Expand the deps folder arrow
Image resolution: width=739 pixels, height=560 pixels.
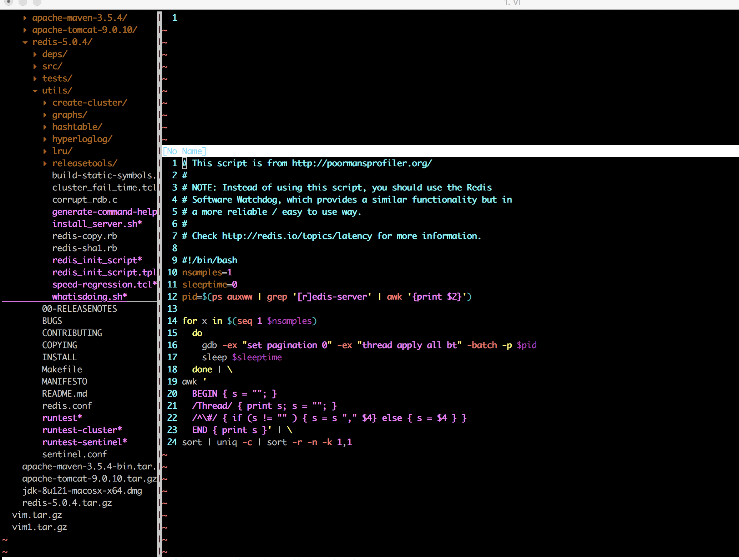(35, 54)
